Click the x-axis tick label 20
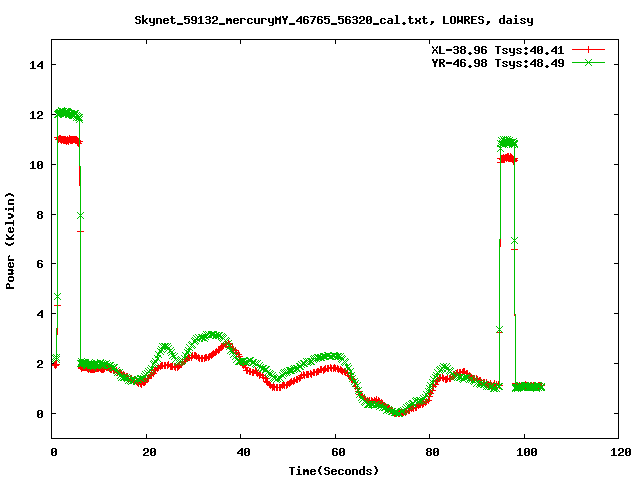Screen dimensions: 640x480 [149, 452]
